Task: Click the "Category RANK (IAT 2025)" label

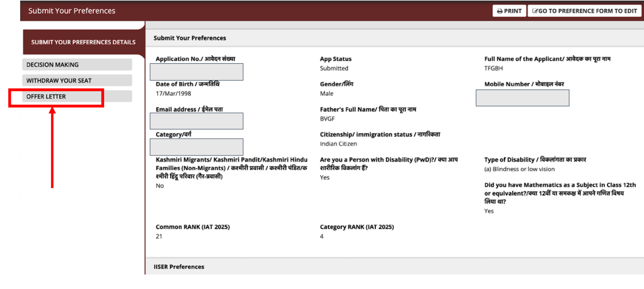Action: coord(357,227)
